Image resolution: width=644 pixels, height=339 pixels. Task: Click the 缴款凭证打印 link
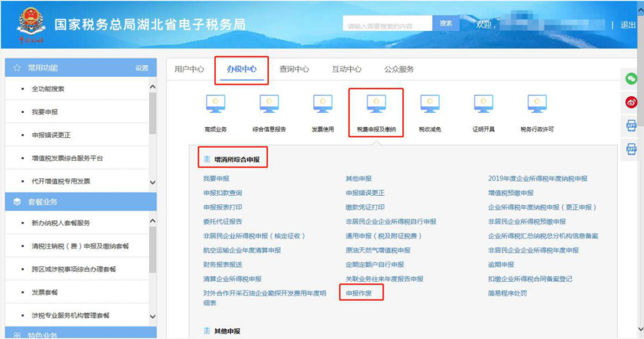(x=365, y=207)
